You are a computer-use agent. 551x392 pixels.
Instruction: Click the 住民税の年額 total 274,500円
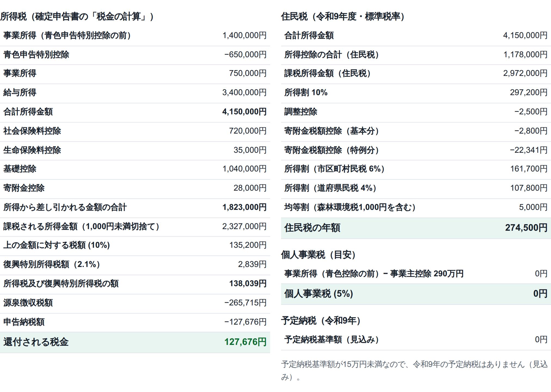click(526, 228)
